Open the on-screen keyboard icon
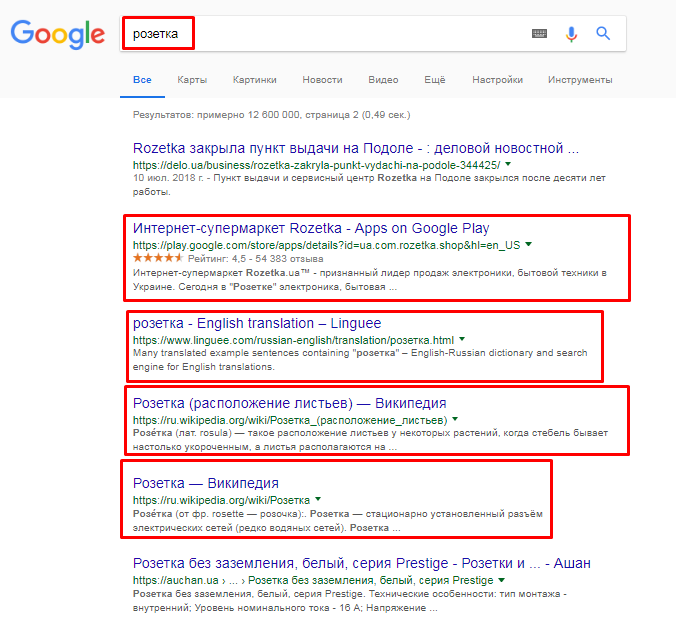The width and height of the screenshot is (676, 631). 539,34
